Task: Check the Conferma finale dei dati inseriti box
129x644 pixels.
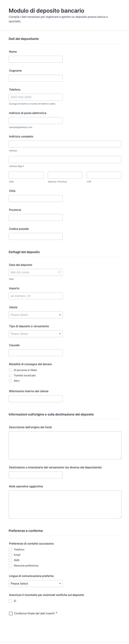Action: [11, 613]
